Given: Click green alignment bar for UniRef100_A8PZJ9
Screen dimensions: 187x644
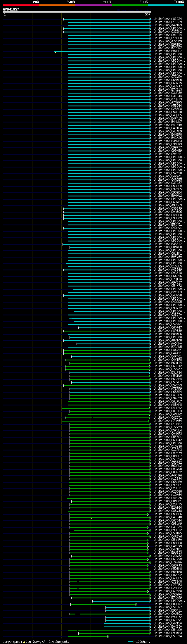Looking at the screenshot, I should click(107, 331).
